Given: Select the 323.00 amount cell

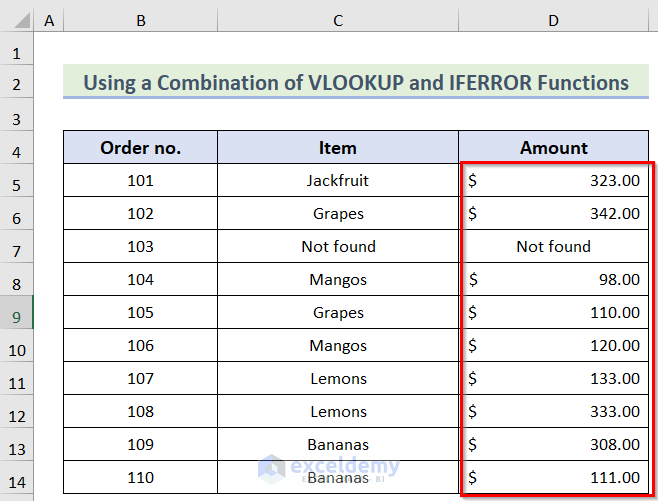Looking at the screenshot, I should pos(554,181).
